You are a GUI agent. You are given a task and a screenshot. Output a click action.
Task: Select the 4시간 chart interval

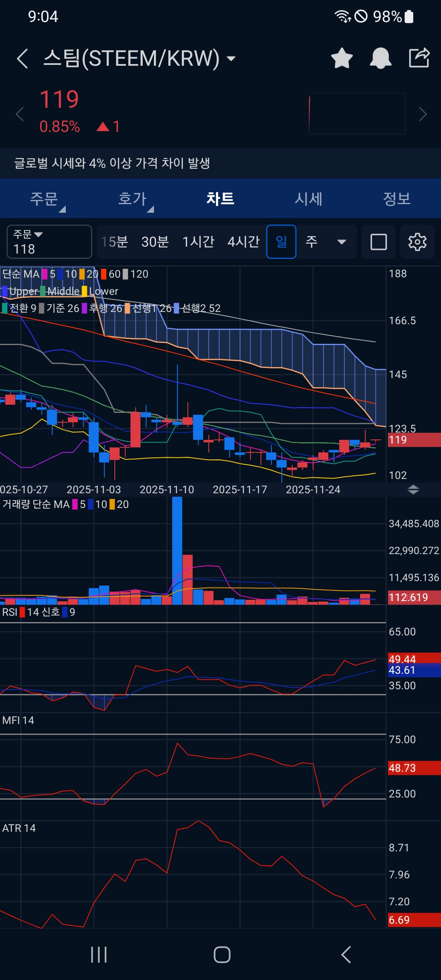[x=244, y=242]
